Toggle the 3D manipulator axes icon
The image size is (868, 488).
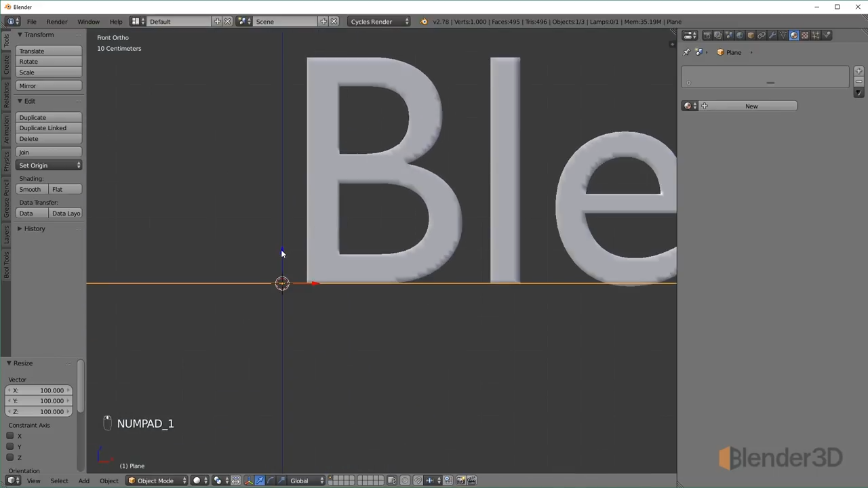click(x=248, y=481)
